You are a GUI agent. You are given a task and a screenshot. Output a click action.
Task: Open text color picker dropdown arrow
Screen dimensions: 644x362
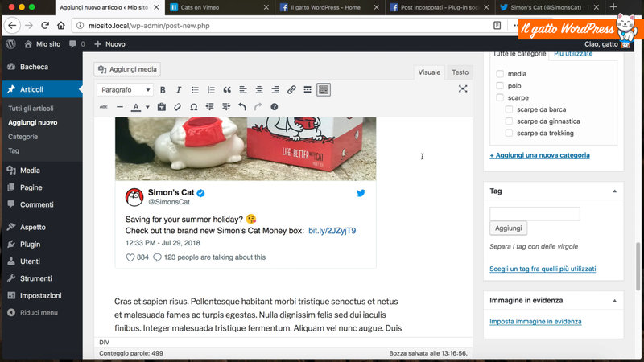[x=147, y=107]
